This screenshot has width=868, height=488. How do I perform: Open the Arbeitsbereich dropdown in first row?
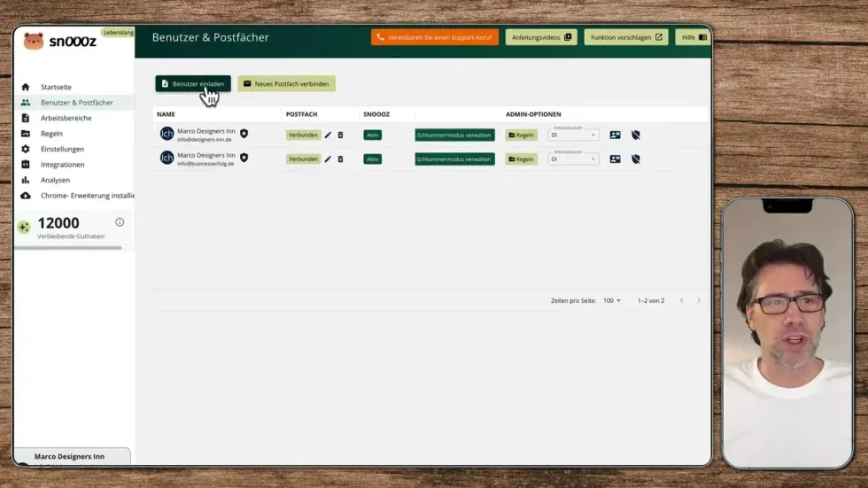[x=574, y=135]
